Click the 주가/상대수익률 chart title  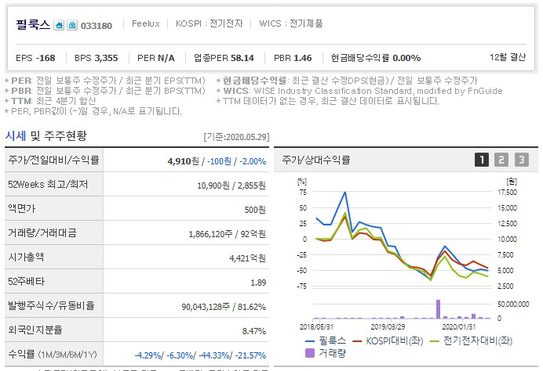tap(316, 160)
